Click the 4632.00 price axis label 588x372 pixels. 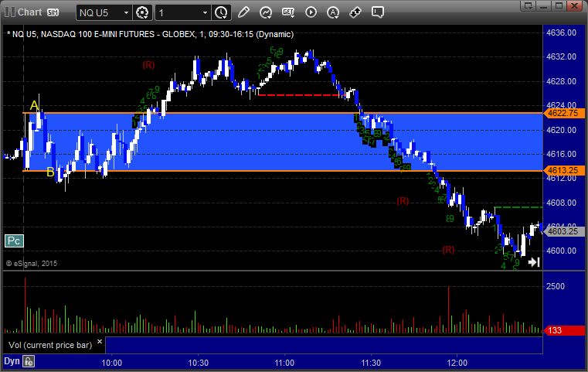(x=562, y=56)
